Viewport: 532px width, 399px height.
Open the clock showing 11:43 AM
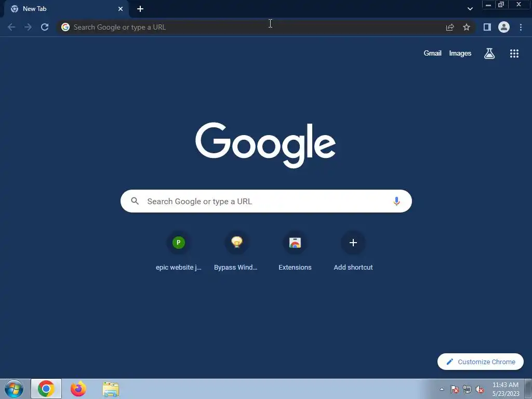click(x=506, y=389)
